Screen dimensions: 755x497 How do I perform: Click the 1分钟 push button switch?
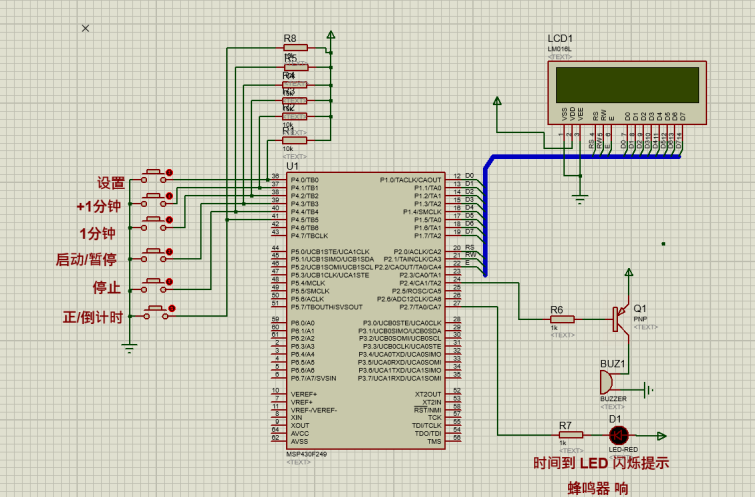point(154,224)
